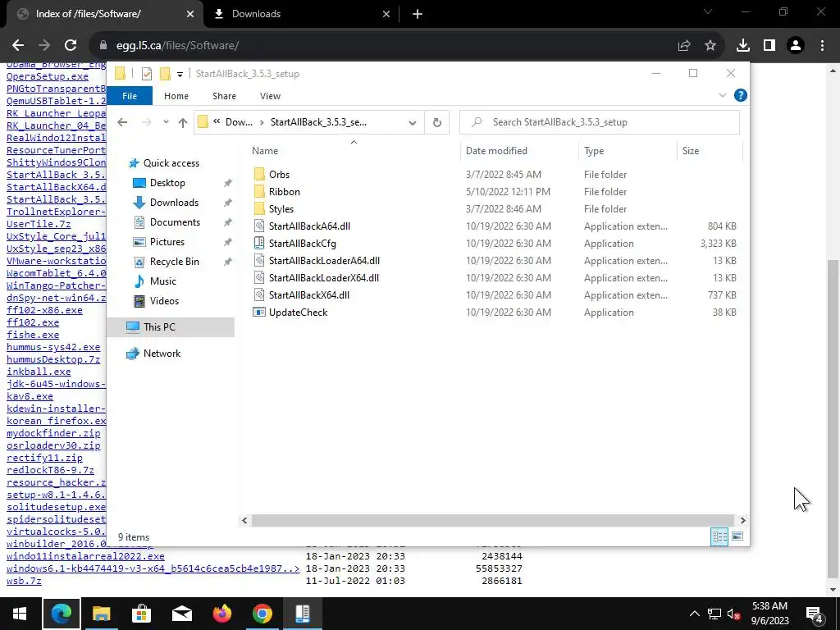The image size is (840, 630).
Task: Click windo11instalarreal2022.exe link
Action: tap(85, 556)
